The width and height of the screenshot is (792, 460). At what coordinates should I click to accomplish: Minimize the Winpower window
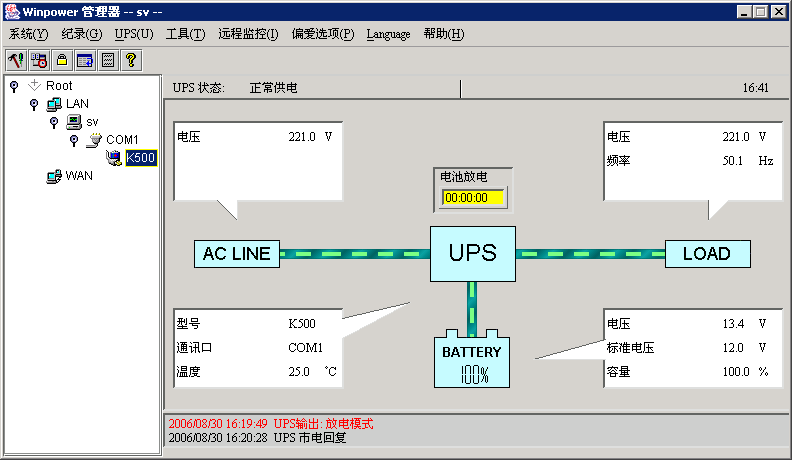[744, 12]
